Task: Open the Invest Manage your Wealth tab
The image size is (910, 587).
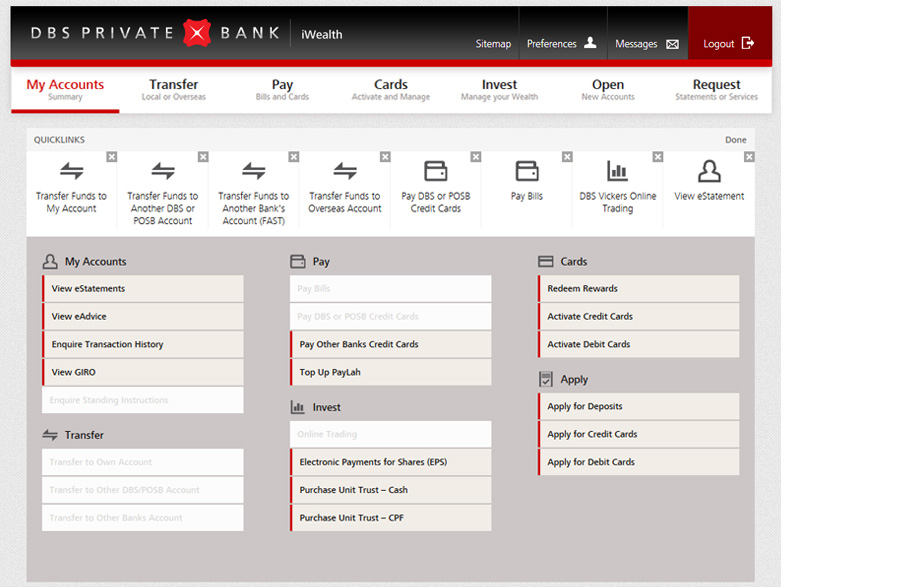Action: 499,89
